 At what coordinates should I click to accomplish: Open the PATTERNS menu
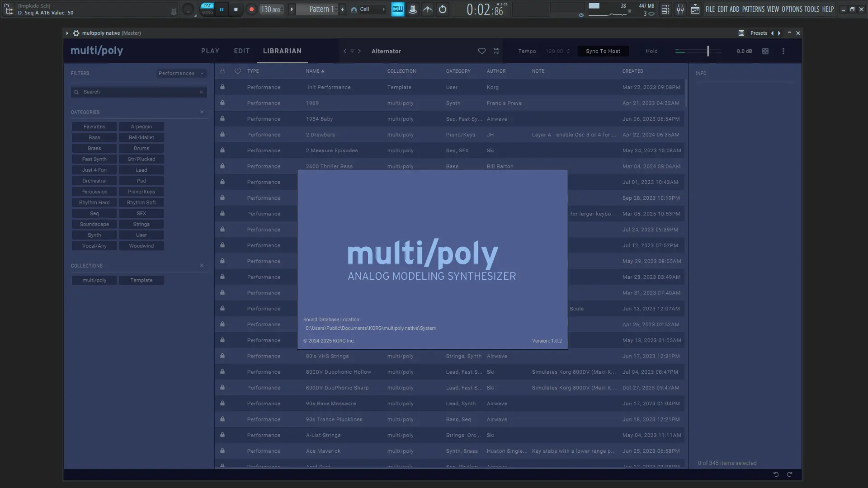pos(753,9)
